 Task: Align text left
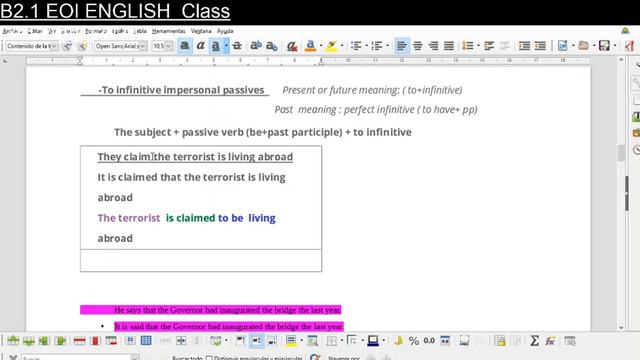coord(402,46)
